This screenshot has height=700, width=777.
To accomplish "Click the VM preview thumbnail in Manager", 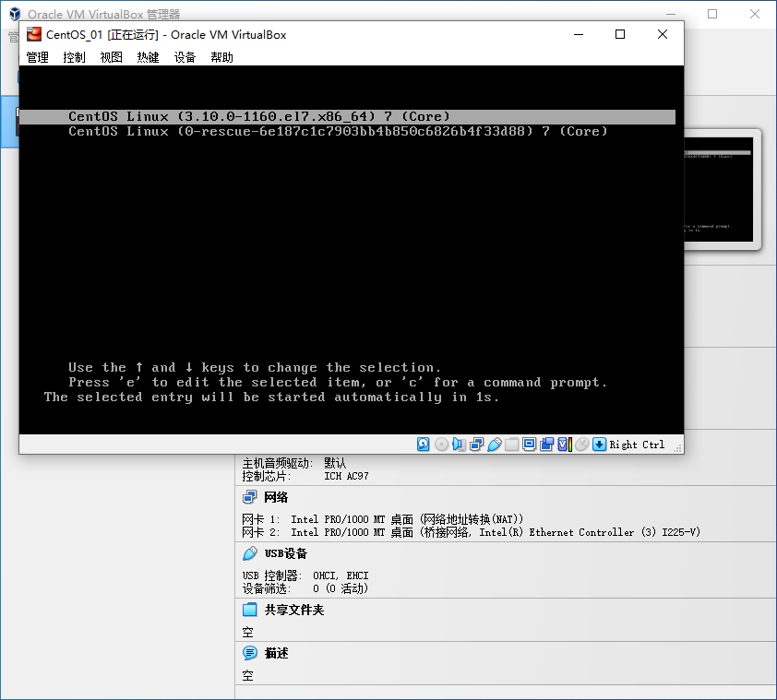I will click(719, 189).
